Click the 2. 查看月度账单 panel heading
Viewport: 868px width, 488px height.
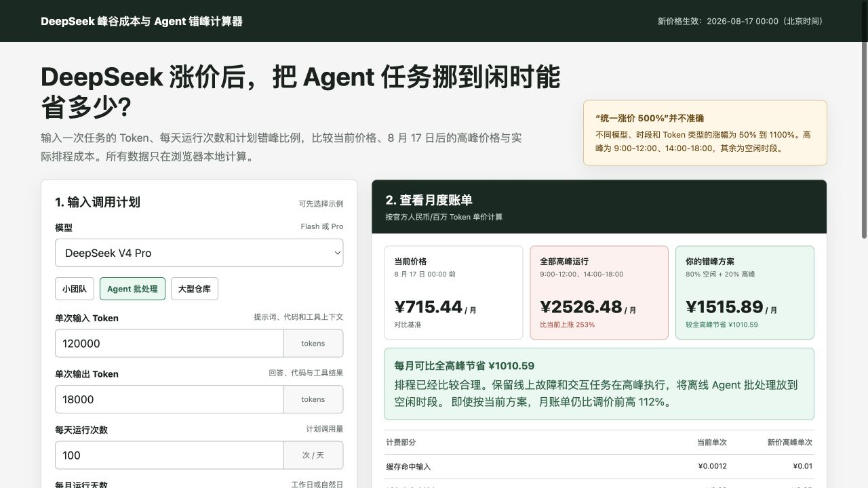coord(429,200)
